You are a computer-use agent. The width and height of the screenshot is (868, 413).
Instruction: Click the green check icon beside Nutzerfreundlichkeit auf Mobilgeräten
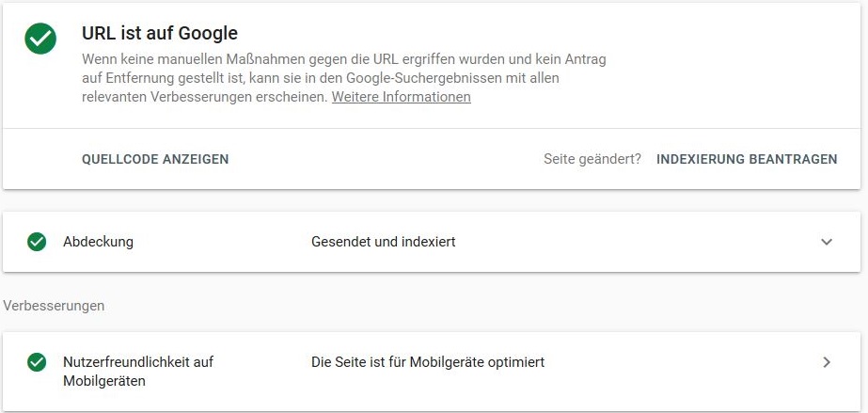coord(37,362)
